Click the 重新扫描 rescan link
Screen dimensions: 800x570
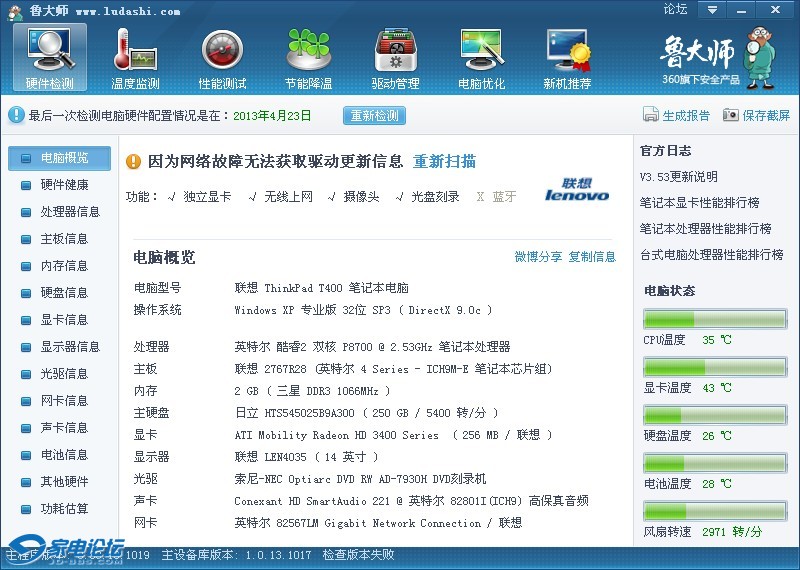[x=444, y=161]
